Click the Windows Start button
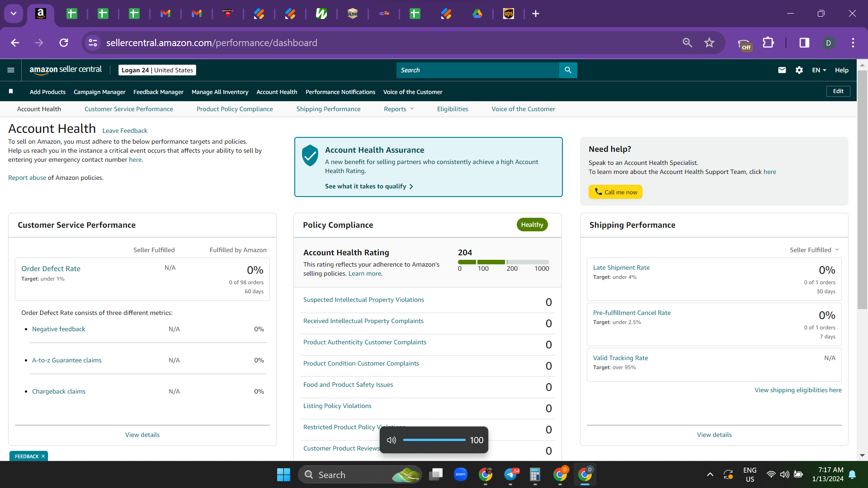The height and width of the screenshot is (488, 868). coord(283,474)
